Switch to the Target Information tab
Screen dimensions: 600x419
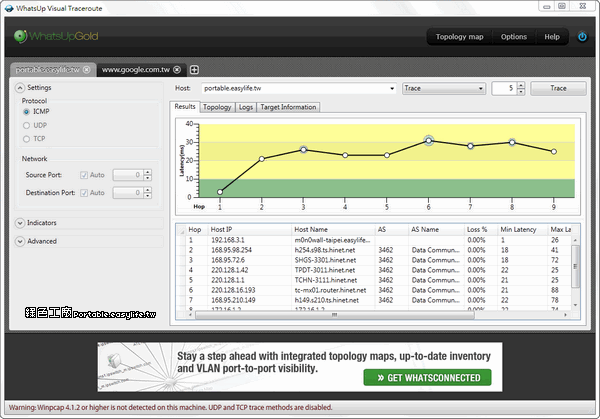point(288,107)
